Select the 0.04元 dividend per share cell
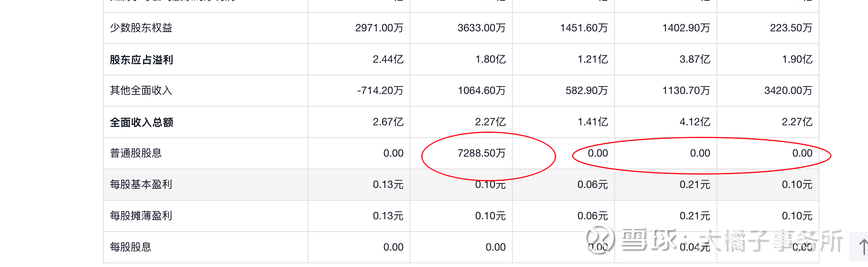Screen dimensions: 868x267 pyautogui.click(x=694, y=247)
